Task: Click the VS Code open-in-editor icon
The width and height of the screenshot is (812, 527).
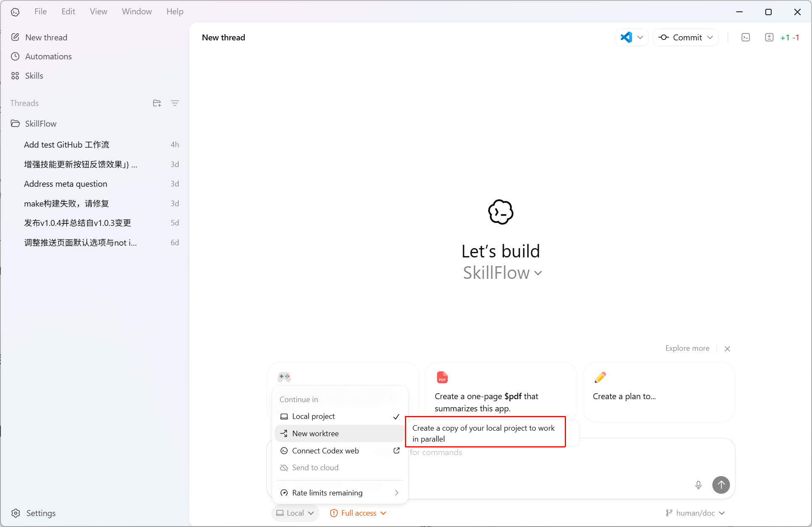Action: (x=626, y=37)
